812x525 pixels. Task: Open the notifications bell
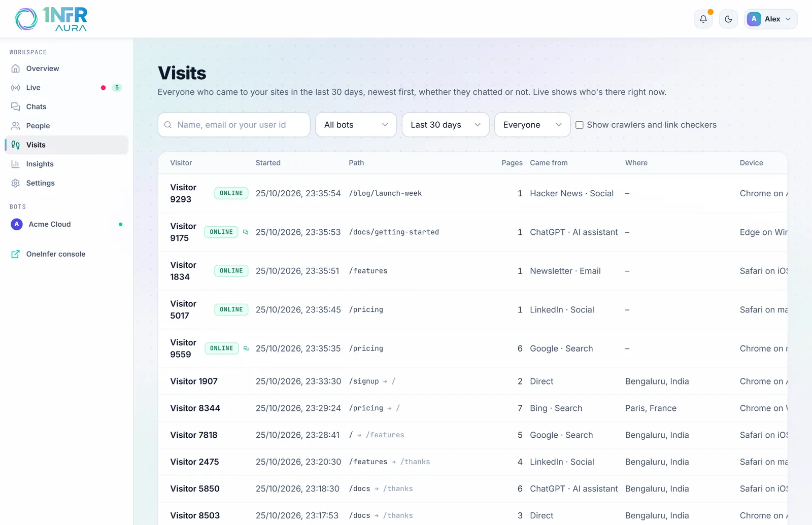coord(703,19)
